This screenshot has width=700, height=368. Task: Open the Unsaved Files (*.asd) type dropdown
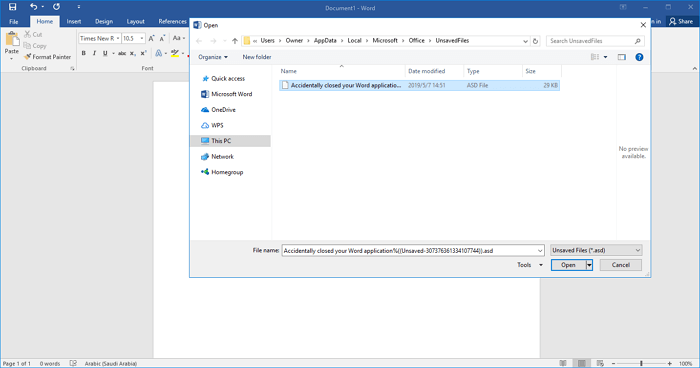pyautogui.click(x=596, y=251)
